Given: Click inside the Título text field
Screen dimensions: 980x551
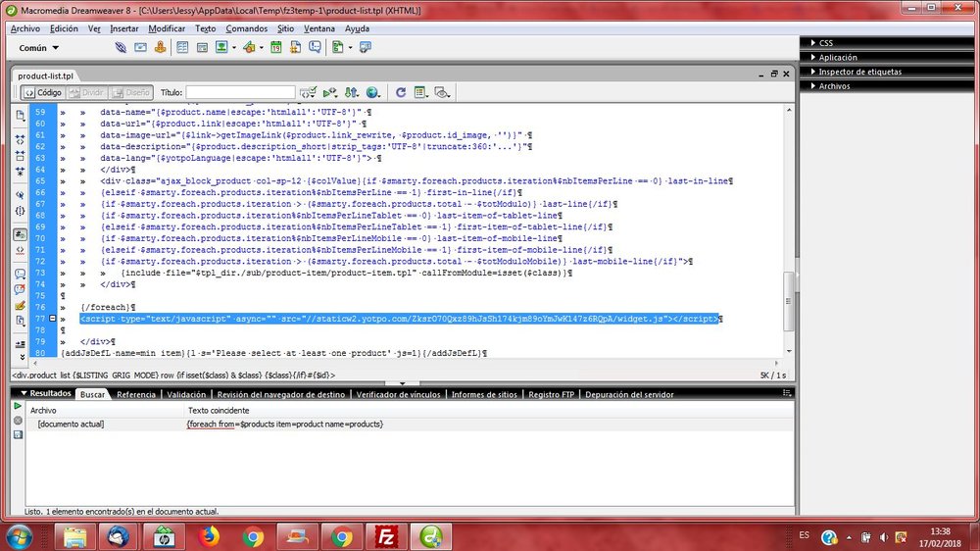Looking at the screenshot, I should (x=240, y=92).
